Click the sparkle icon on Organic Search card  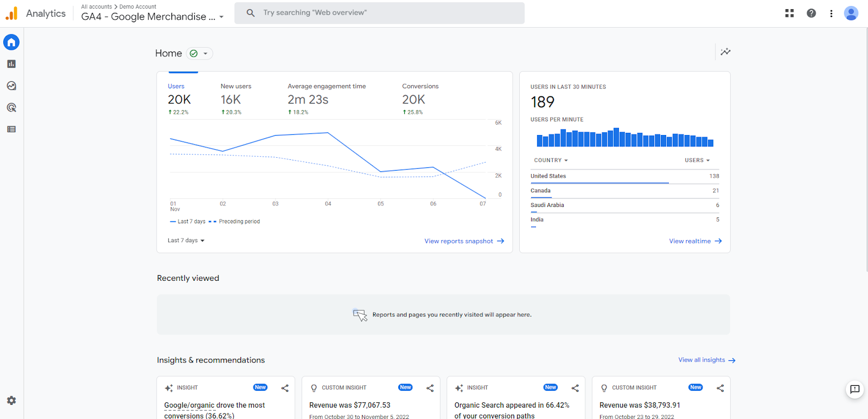[x=459, y=388]
